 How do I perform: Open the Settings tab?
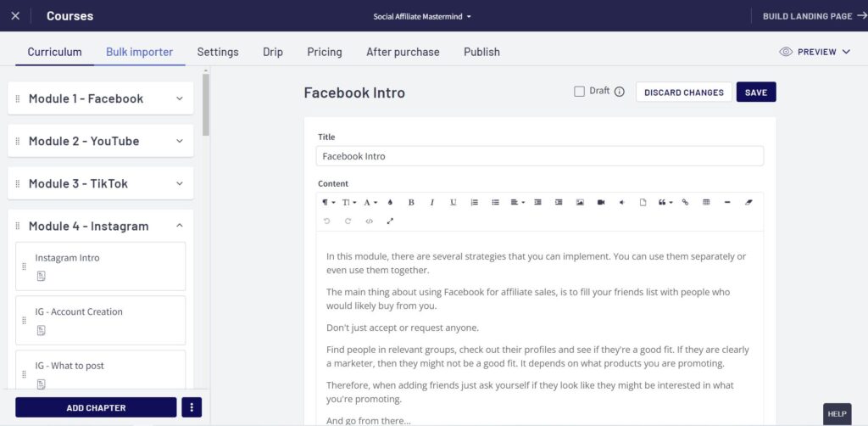click(x=218, y=52)
